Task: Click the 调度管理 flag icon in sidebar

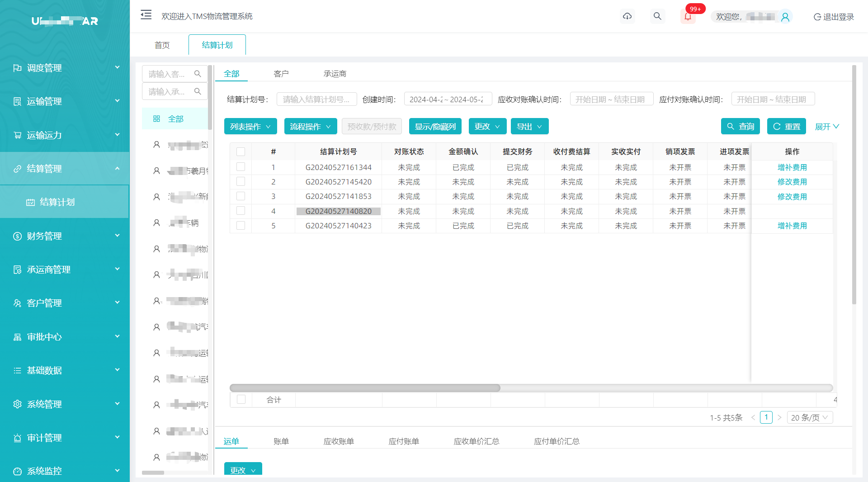Action: pos(17,68)
